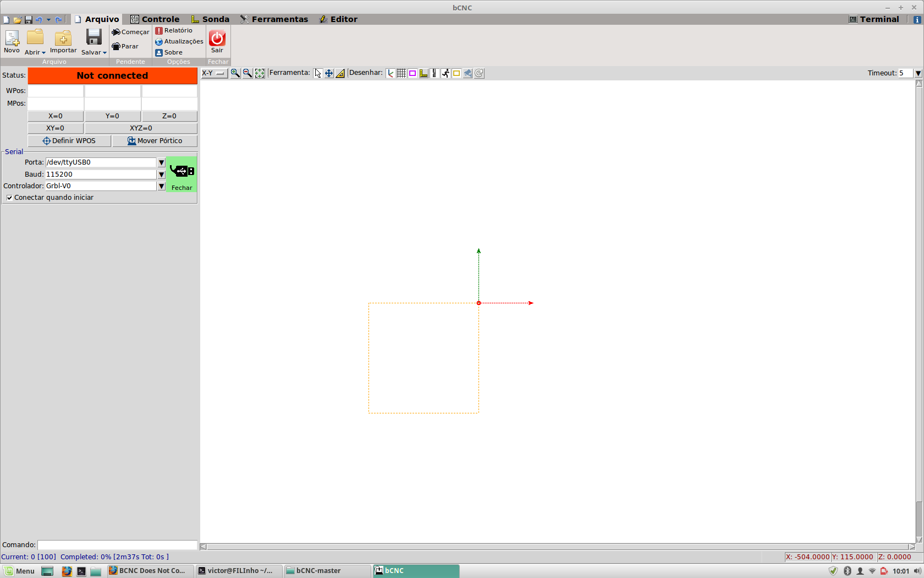This screenshot has height=578, width=924.
Task: Click the Bluetooth tray icon
Action: click(x=848, y=571)
